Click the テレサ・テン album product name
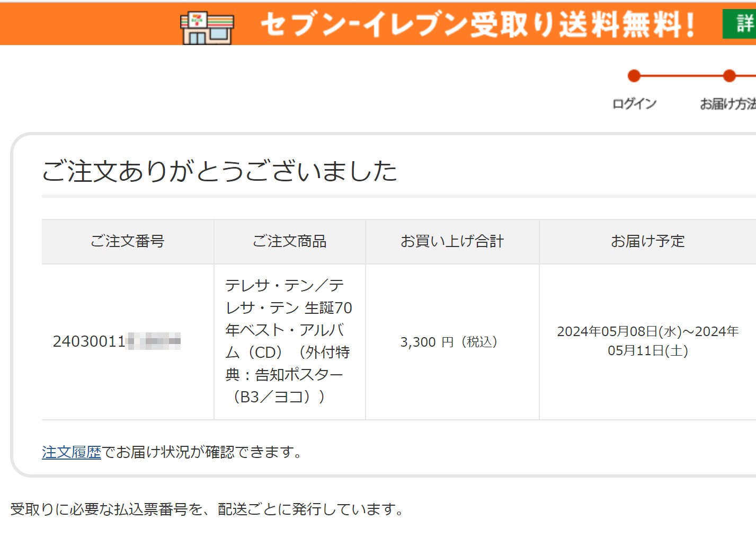756x537 pixels. point(289,341)
